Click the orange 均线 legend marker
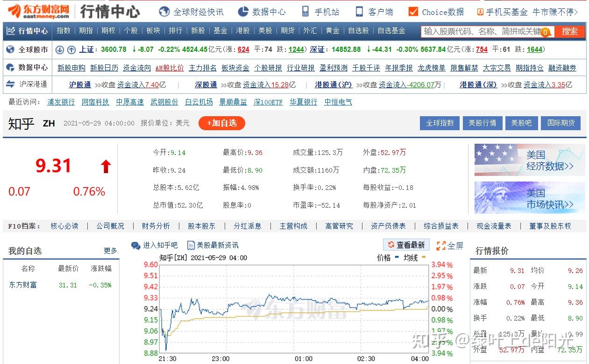This screenshot has height=364, width=589. [x=424, y=257]
